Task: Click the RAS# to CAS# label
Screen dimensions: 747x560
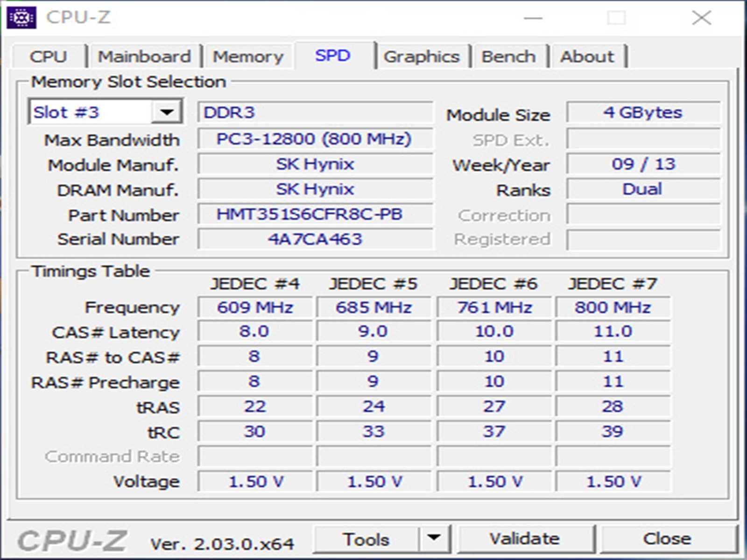Action: (113, 357)
